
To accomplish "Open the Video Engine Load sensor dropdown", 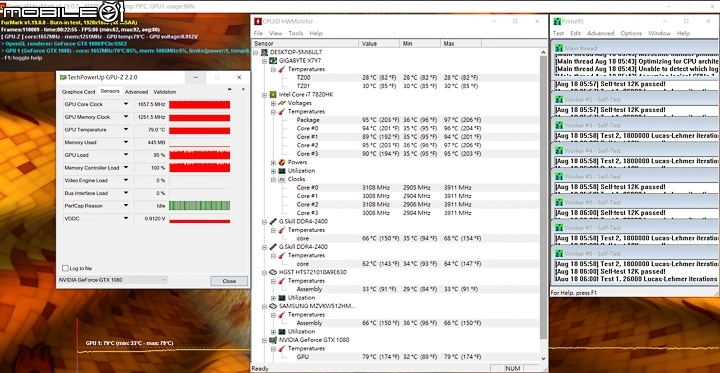I will pyautogui.click(x=126, y=181).
